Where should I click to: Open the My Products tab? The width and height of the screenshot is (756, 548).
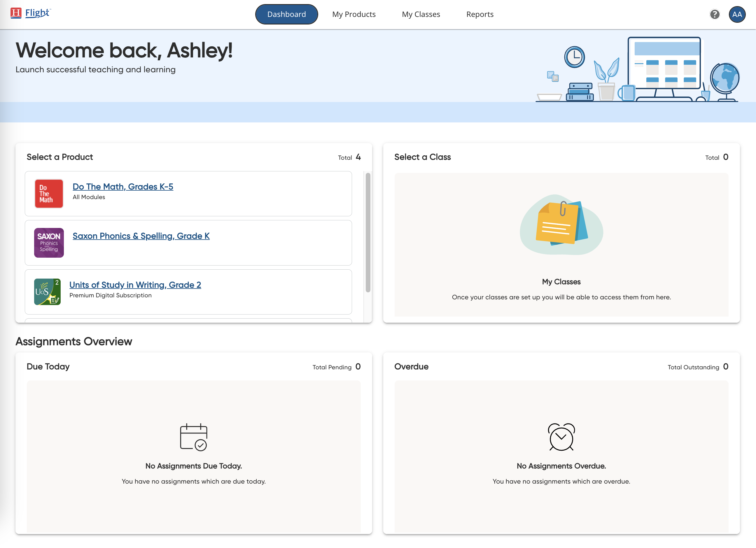tap(354, 14)
